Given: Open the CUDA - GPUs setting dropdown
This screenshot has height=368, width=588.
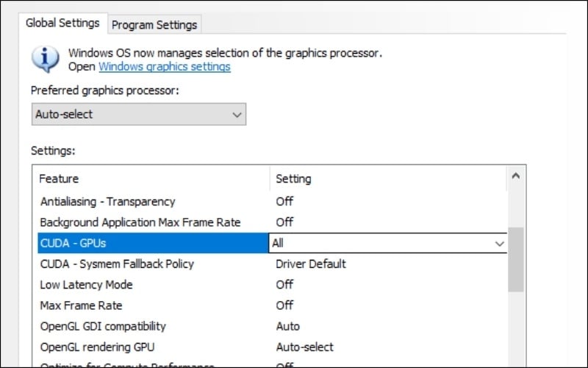Looking at the screenshot, I should pos(500,243).
